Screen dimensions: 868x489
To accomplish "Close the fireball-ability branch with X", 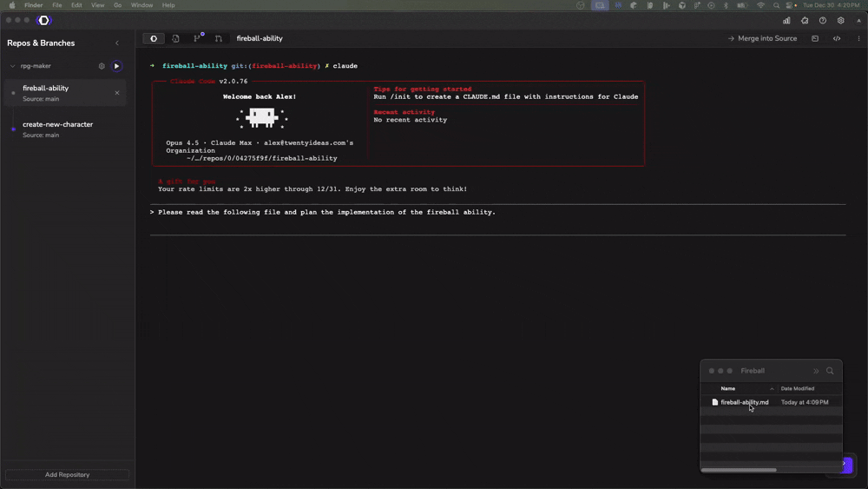I will coord(117,92).
